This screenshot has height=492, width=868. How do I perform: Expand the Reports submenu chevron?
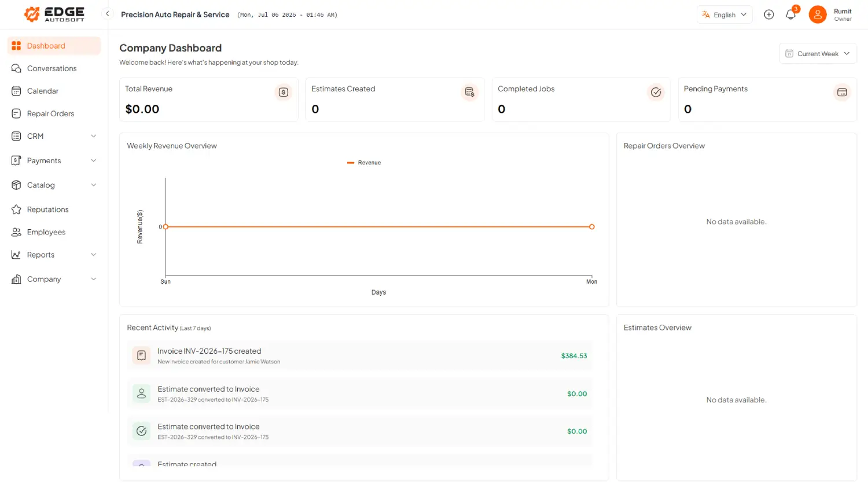point(93,255)
